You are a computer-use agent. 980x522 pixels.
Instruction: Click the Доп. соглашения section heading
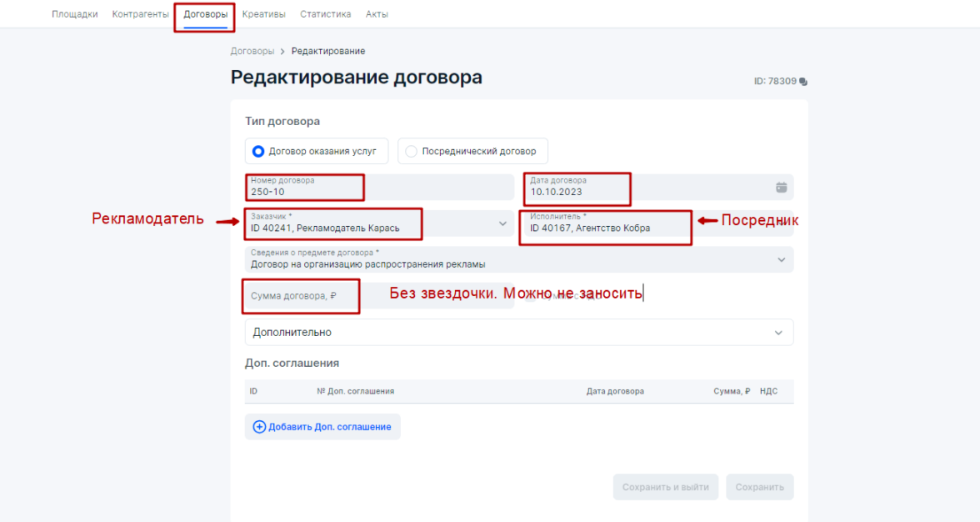(x=292, y=364)
